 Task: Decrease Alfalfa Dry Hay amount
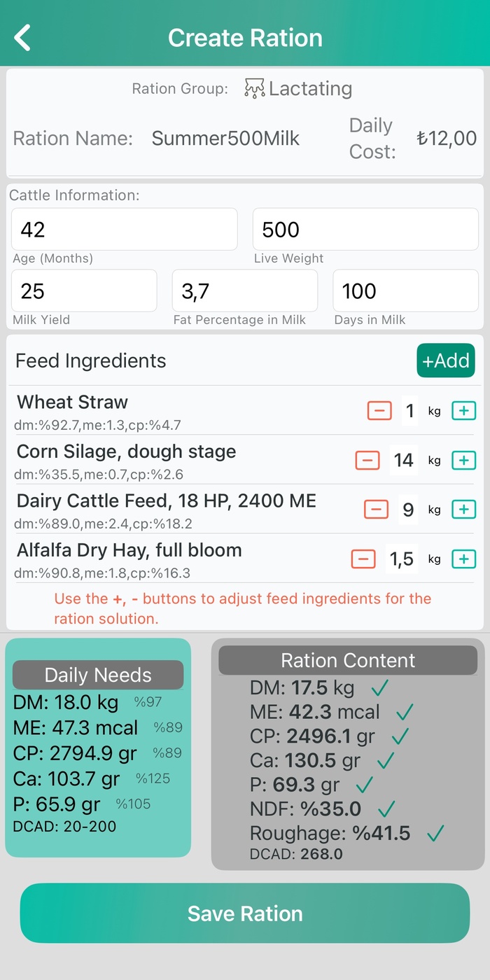(363, 559)
